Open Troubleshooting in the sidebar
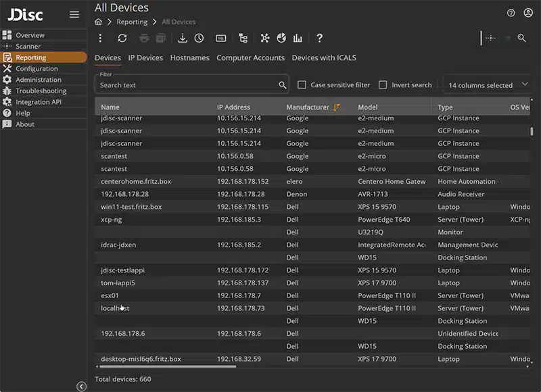The height and width of the screenshot is (392, 541). [x=41, y=91]
